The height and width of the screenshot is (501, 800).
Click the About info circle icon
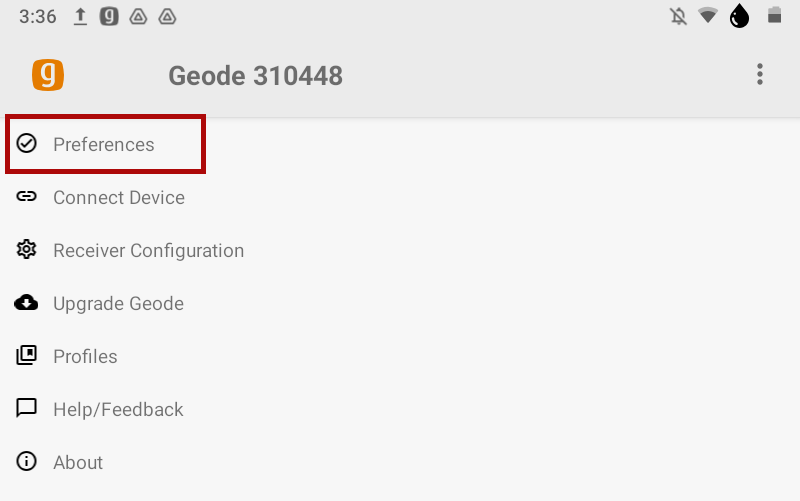pyautogui.click(x=27, y=462)
